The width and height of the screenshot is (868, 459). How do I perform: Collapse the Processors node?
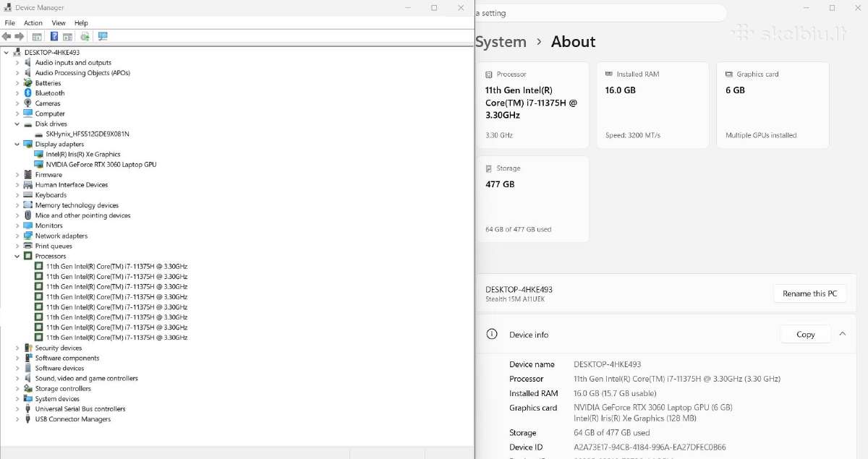[17, 256]
